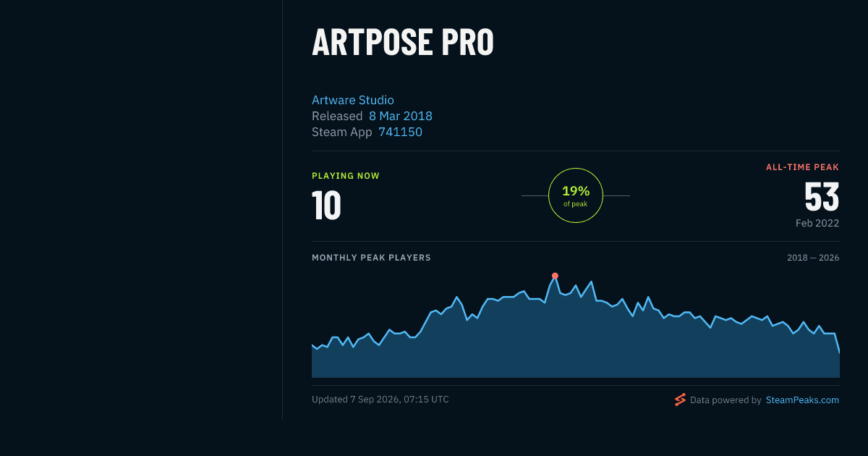Viewport: 868px width, 456px height.
Task: Click the All-Time Peak label
Action: point(803,167)
